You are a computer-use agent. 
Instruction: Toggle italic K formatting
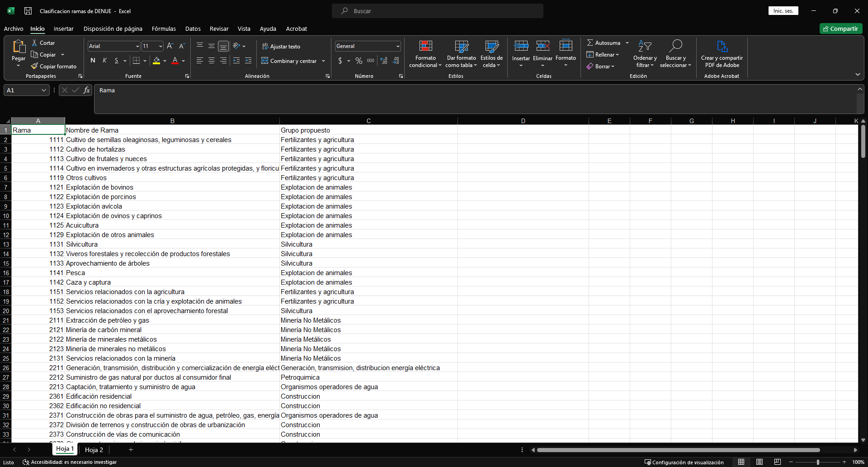pyautogui.click(x=104, y=61)
